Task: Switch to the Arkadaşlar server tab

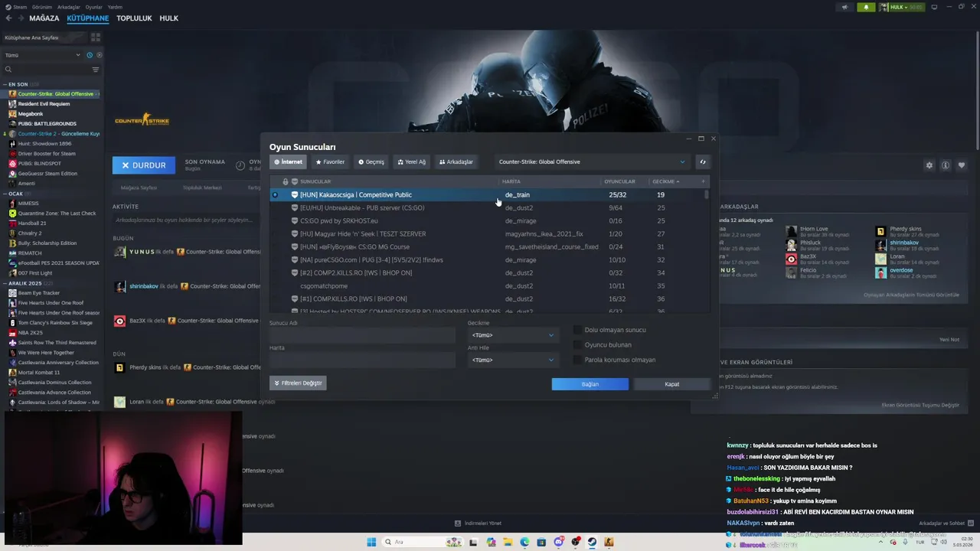Action: click(x=456, y=161)
